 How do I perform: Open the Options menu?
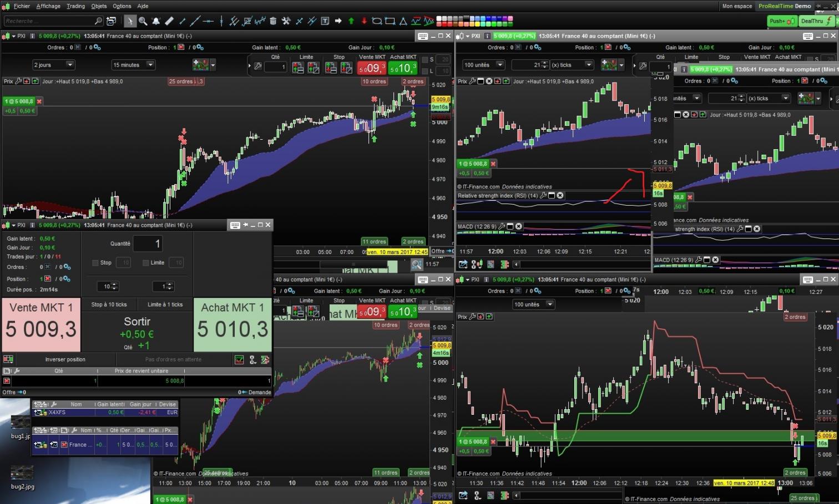point(122,6)
